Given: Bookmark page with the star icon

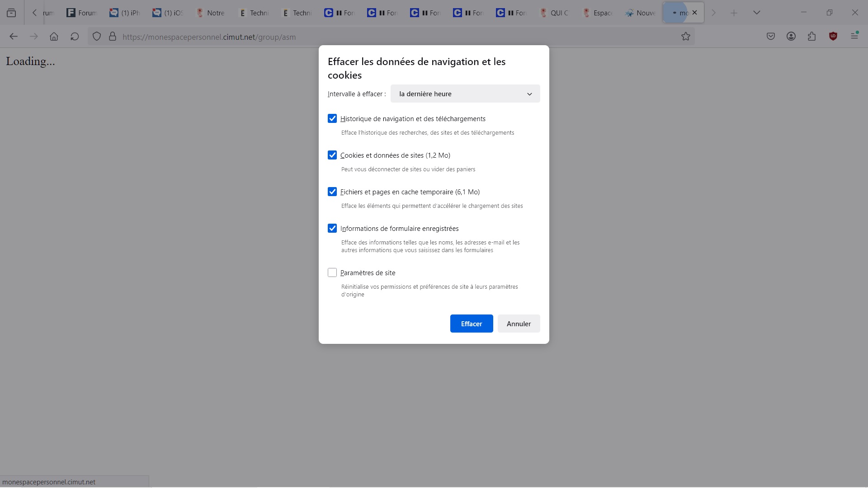Looking at the screenshot, I should 686,37.
